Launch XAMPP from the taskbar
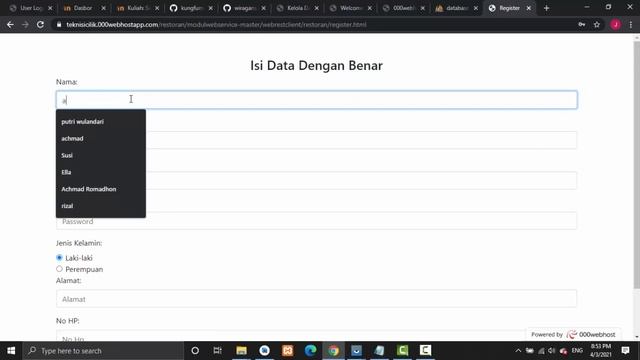The image size is (640, 360). click(287, 351)
